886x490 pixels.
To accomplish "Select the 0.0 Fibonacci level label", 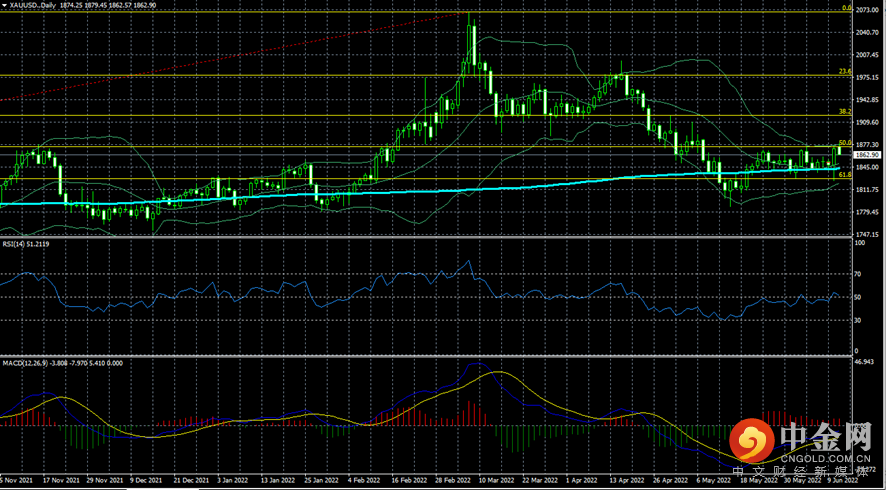I will click(846, 8).
